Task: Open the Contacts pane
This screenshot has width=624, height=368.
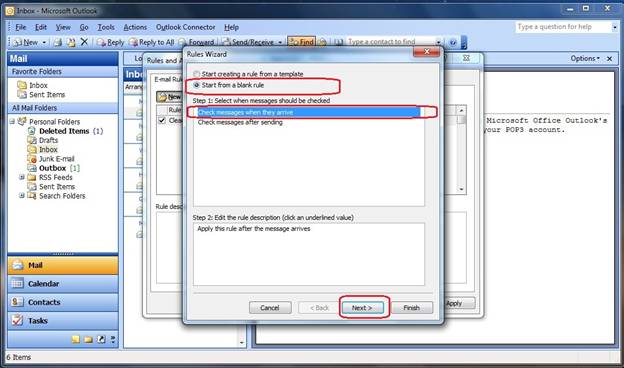Action: click(63, 302)
